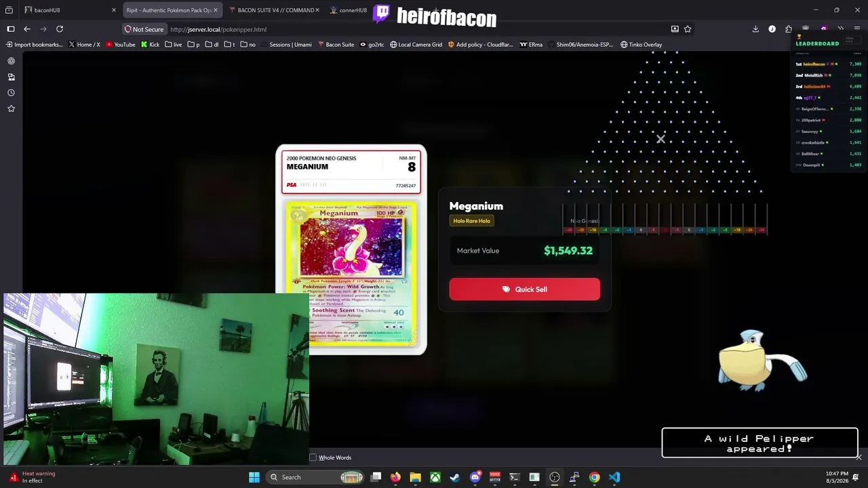868x488 pixels.
Task: Quick Sell the Meganium card
Action: (524, 289)
